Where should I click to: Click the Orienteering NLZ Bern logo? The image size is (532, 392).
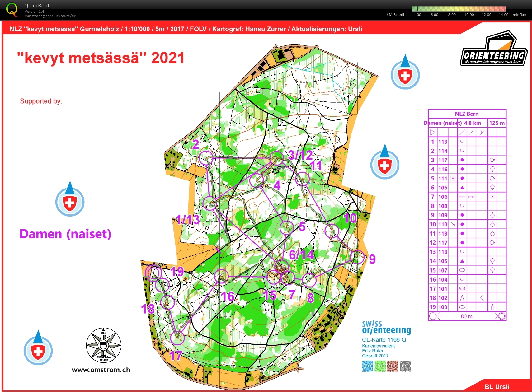[x=493, y=49]
